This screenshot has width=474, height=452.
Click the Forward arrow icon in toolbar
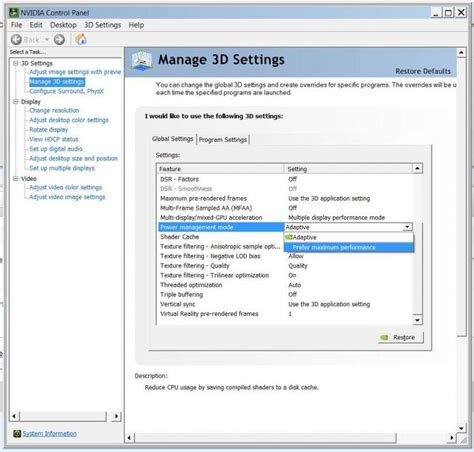tap(59, 40)
